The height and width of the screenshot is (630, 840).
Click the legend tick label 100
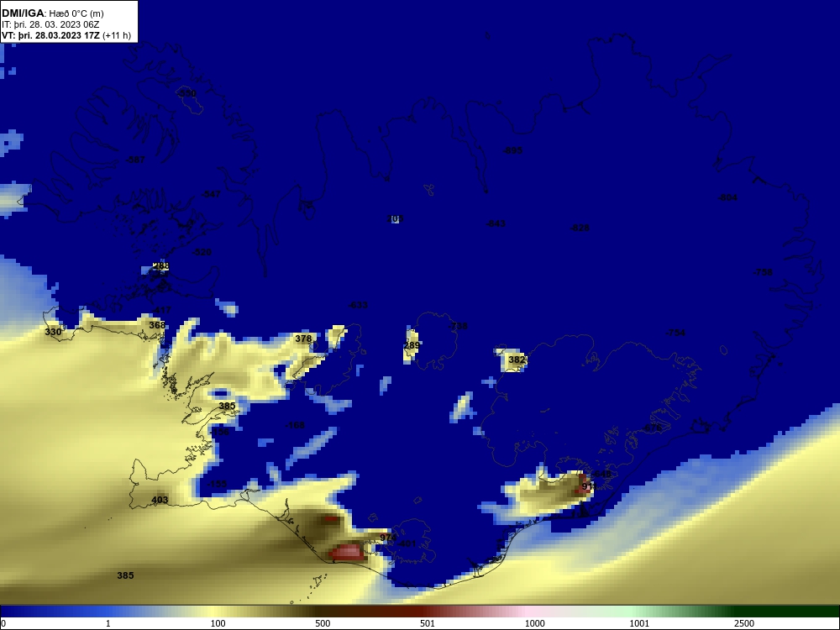tap(218, 623)
